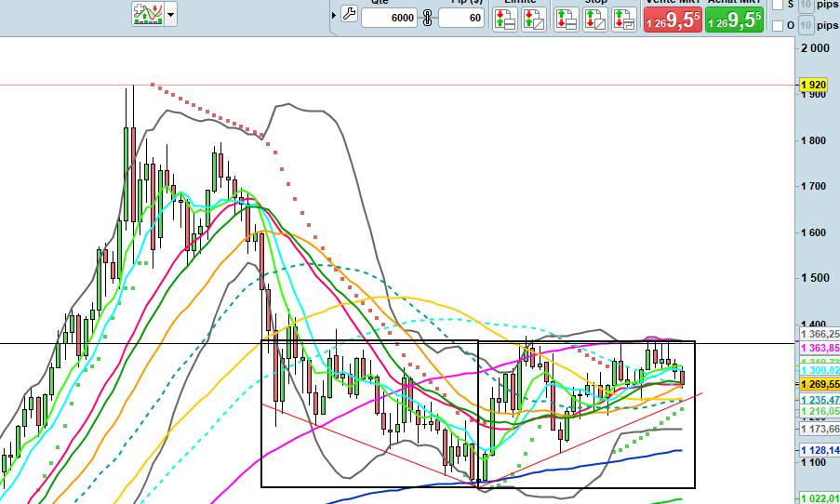Buy at market with green 1 269,5 button

(735, 20)
